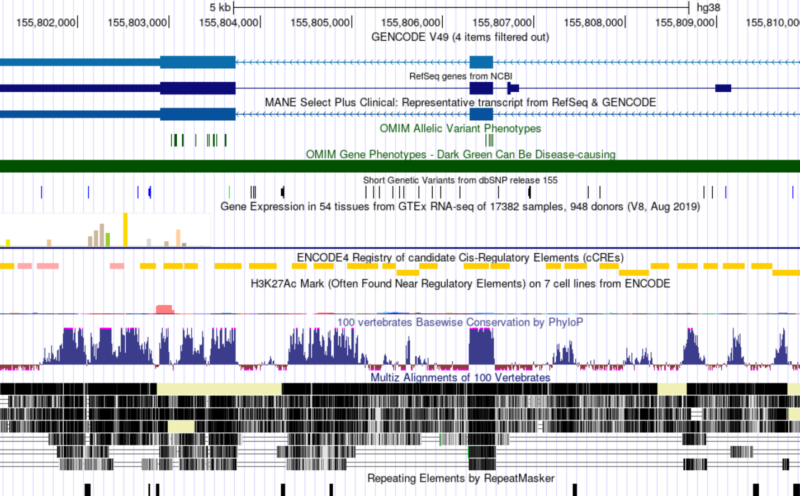Click the GENCODE V49 track title
The height and width of the screenshot is (496, 800).
tap(460, 37)
